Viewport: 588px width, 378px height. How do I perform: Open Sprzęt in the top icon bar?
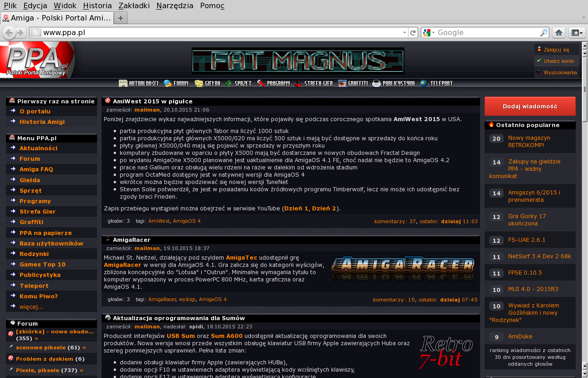[239, 83]
